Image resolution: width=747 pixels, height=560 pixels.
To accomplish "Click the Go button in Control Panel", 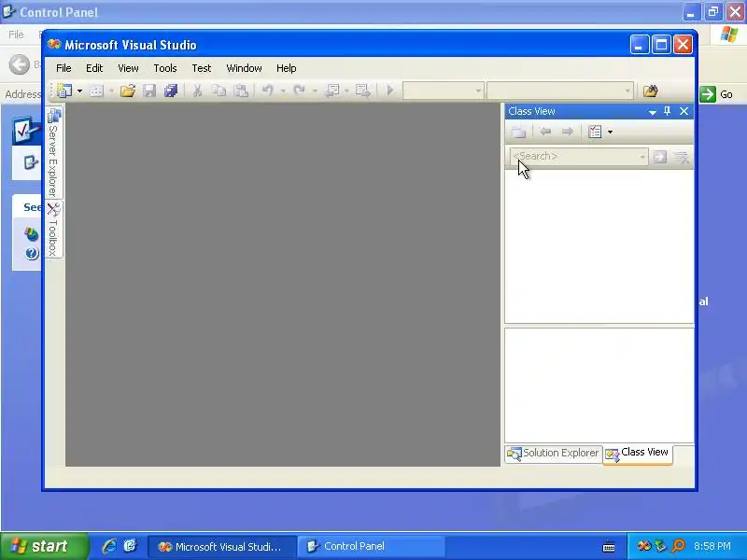I will pyautogui.click(x=717, y=94).
